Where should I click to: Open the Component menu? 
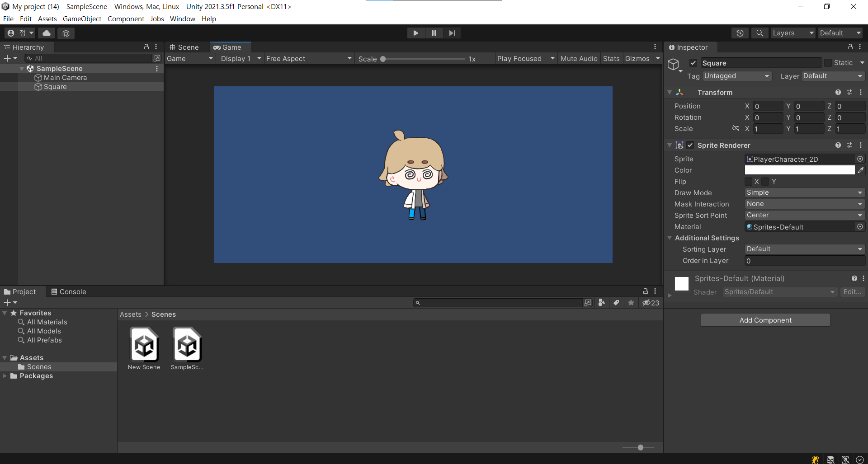point(126,19)
